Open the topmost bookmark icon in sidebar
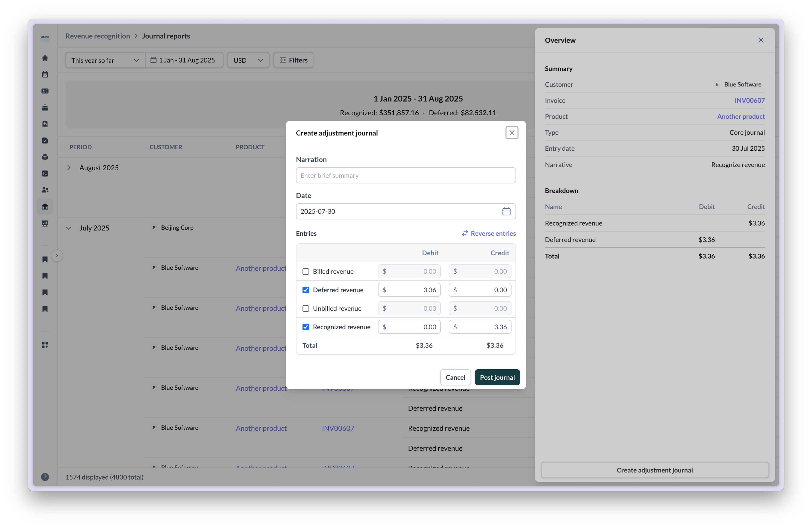Screen dimensions: 812x528 pyautogui.click(x=45, y=259)
